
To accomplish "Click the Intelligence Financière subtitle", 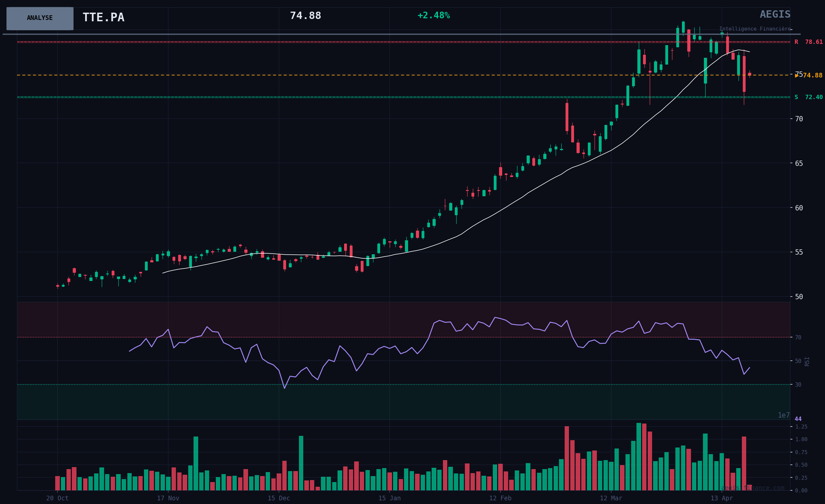I will pyautogui.click(x=755, y=29).
